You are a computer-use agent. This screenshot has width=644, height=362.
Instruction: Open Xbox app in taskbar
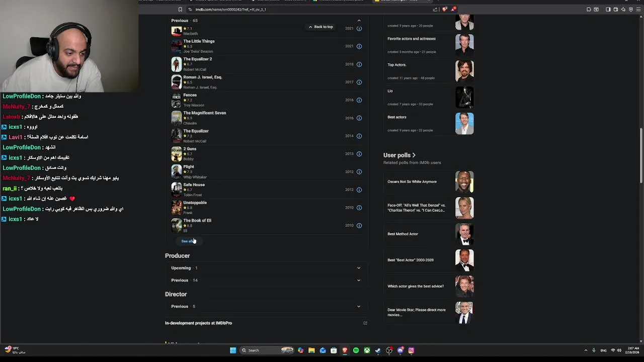pos(367,350)
